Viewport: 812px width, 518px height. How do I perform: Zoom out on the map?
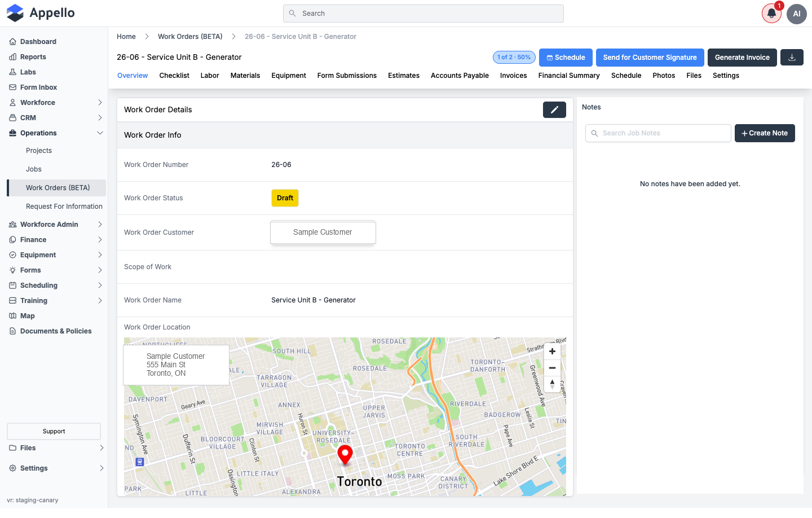552,368
